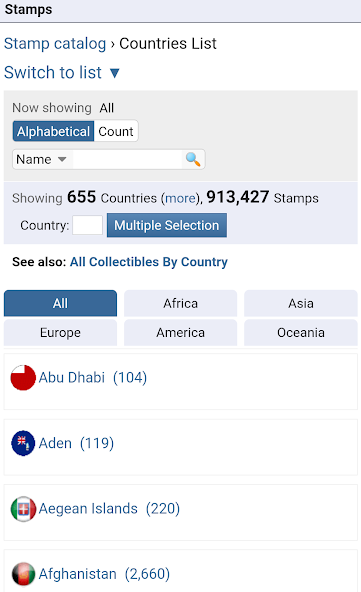Click the Aden flag icon
The image size is (361, 592).
23,443
